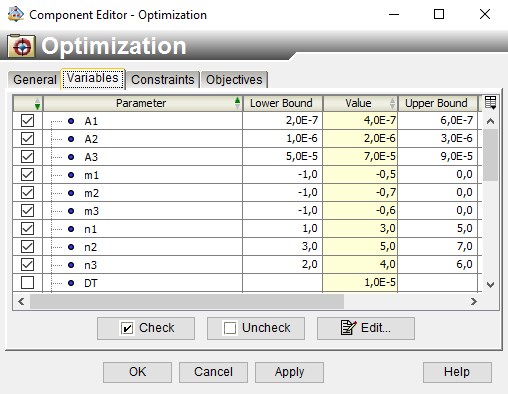Click the Optimization target icon in header

pos(21,46)
